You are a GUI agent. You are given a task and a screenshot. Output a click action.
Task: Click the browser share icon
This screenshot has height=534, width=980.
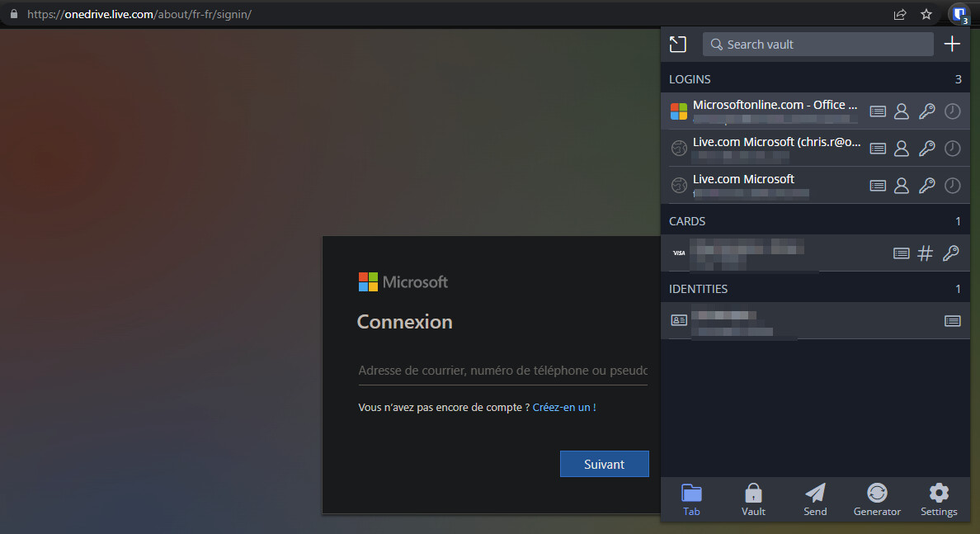click(899, 14)
